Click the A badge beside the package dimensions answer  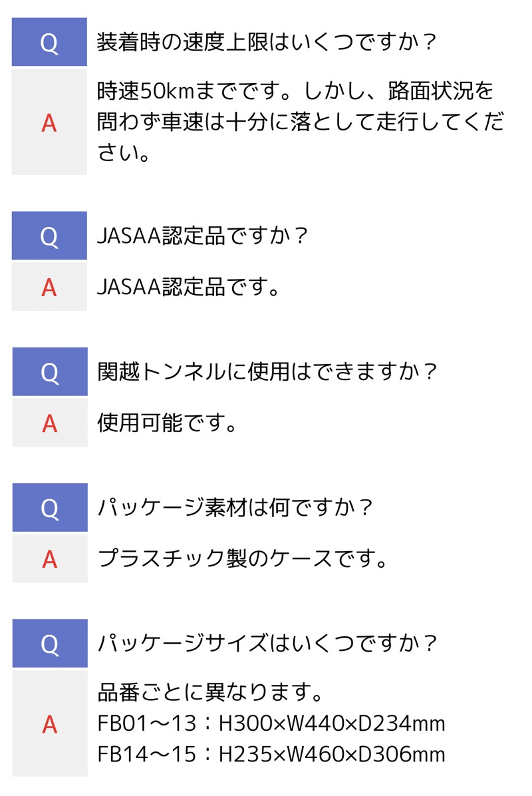pos(49,723)
